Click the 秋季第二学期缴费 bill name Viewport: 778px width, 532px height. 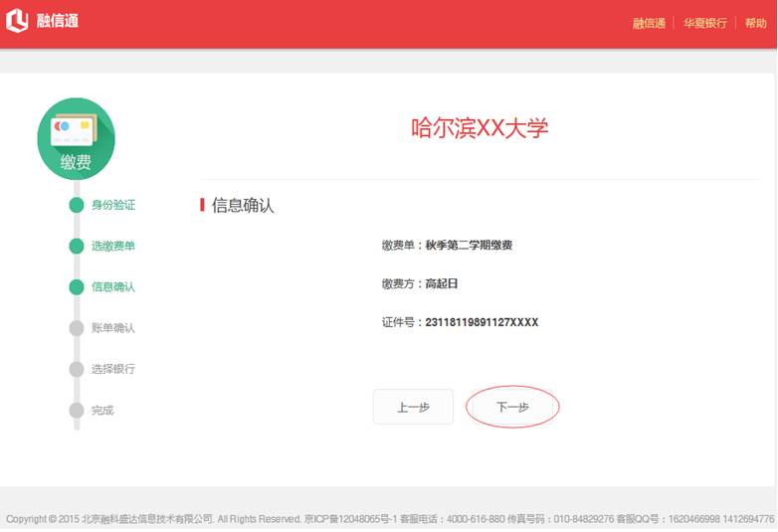coord(469,245)
